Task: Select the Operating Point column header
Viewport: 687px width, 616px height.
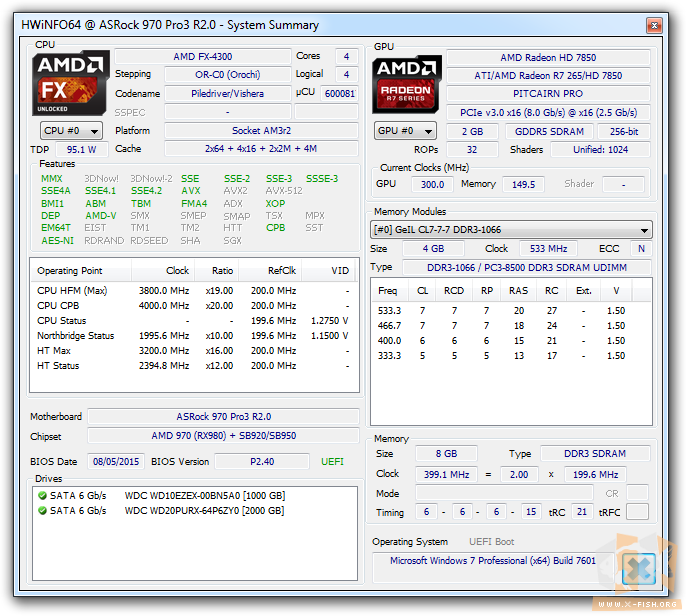Action: (x=81, y=271)
